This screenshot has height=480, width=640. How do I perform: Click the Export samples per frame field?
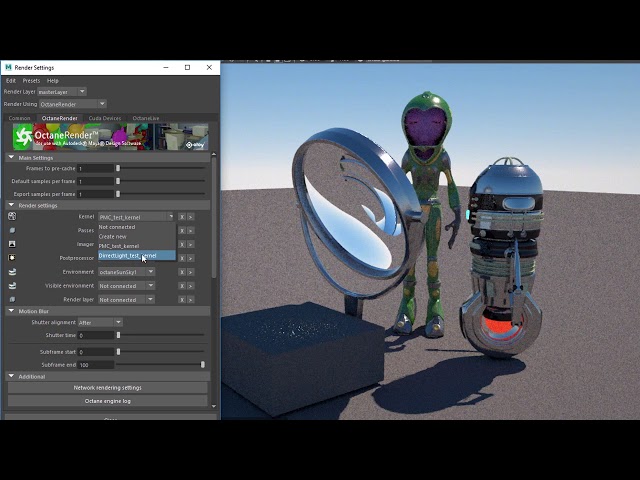pyautogui.click(x=96, y=194)
